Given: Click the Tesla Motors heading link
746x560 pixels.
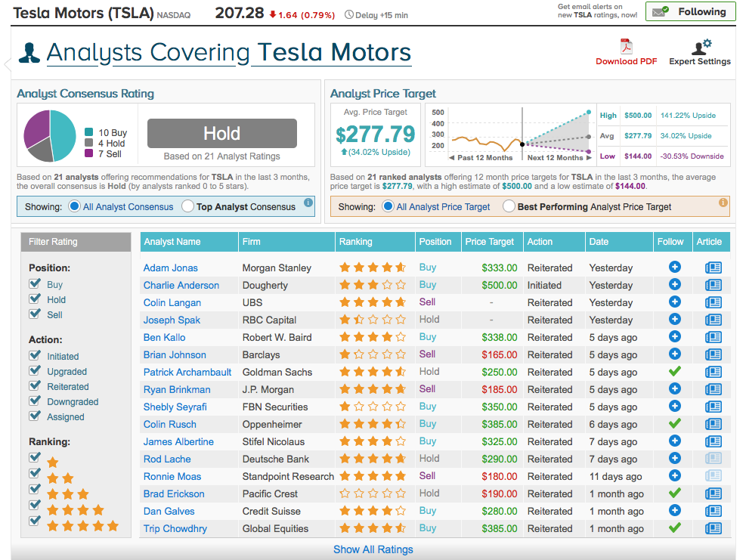Looking at the screenshot, I should (331, 52).
